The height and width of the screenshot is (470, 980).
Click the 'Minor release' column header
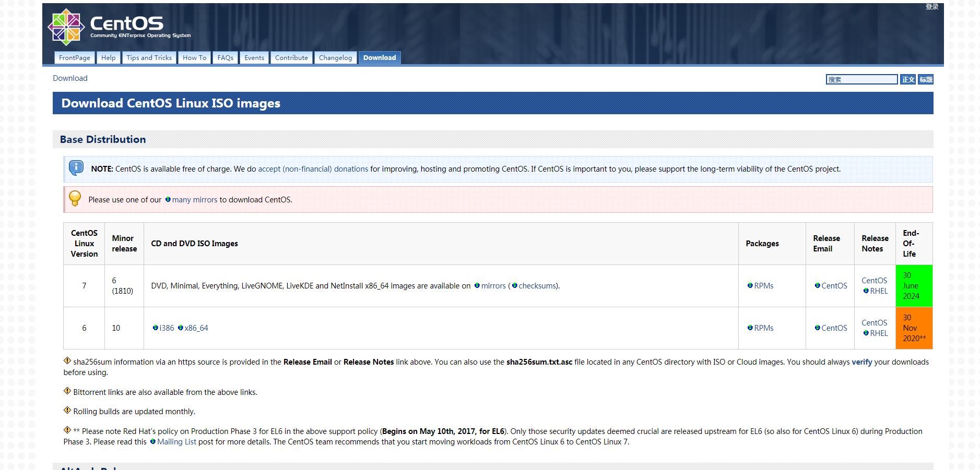[124, 244]
